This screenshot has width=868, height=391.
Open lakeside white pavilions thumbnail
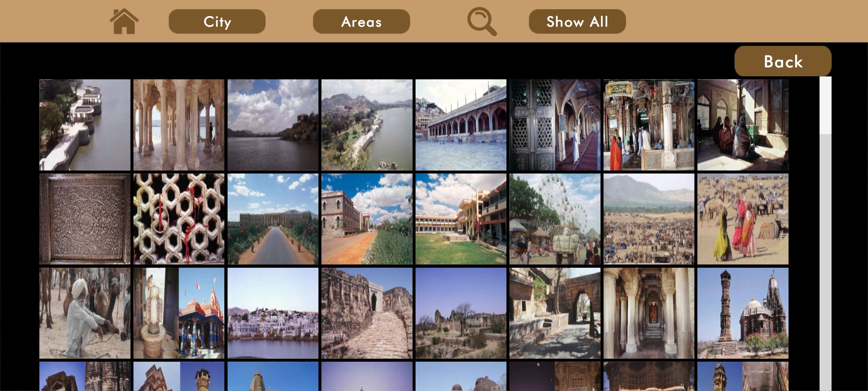point(85,125)
